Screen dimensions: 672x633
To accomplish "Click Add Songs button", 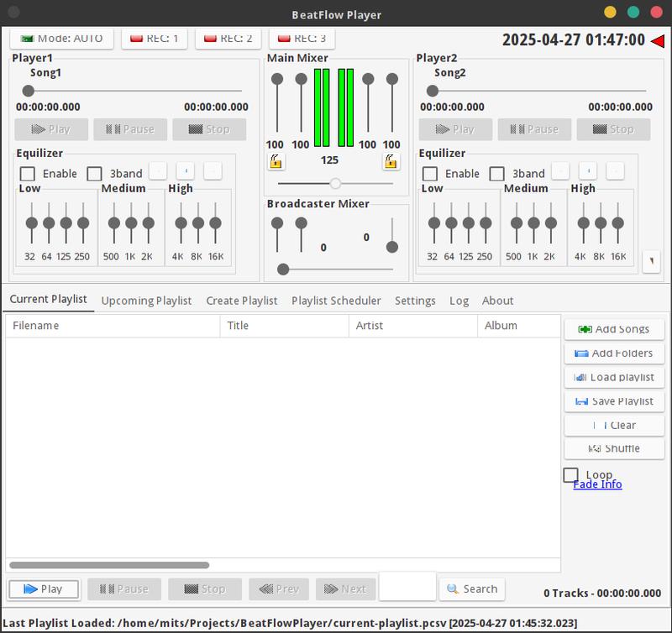I will click(x=614, y=329).
